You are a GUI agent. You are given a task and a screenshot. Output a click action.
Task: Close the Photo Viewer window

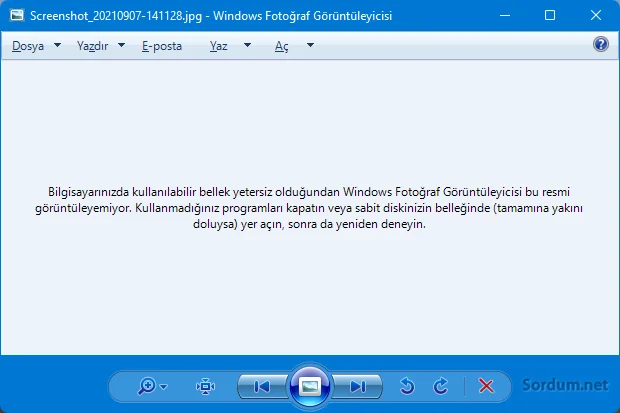(x=595, y=15)
